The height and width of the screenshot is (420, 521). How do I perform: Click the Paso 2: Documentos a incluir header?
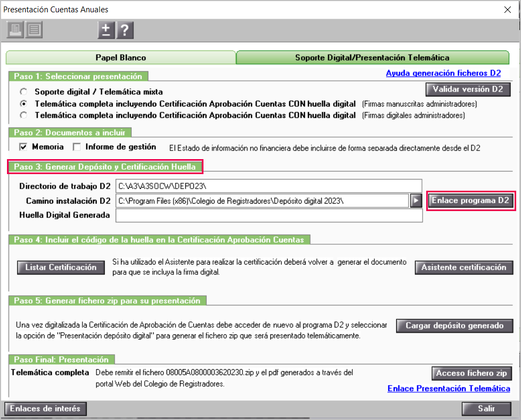coord(70,132)
